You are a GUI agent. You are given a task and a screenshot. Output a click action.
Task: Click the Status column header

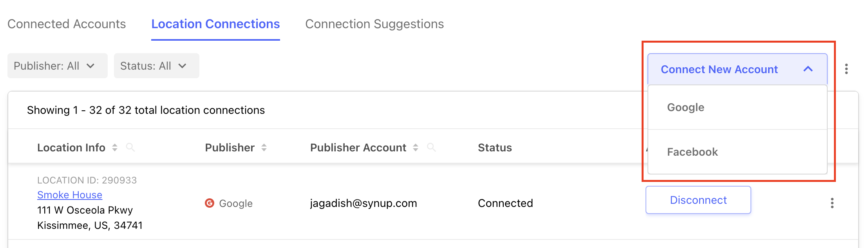pos(495,147)
